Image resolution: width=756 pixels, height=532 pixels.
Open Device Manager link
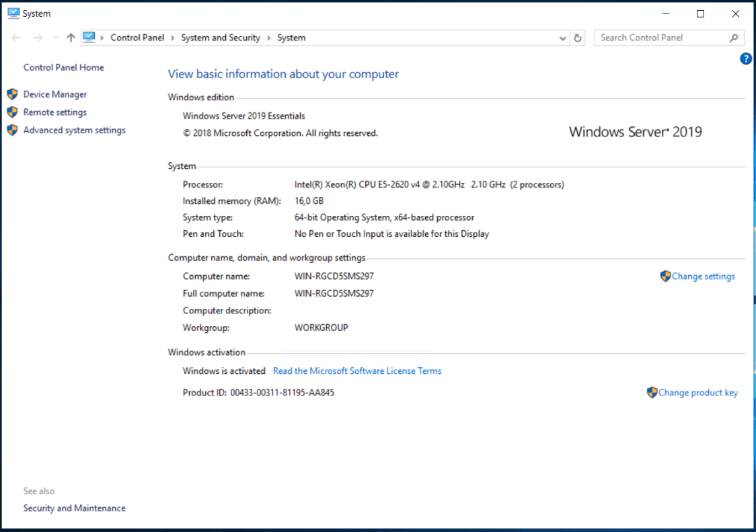pos(55,95)
